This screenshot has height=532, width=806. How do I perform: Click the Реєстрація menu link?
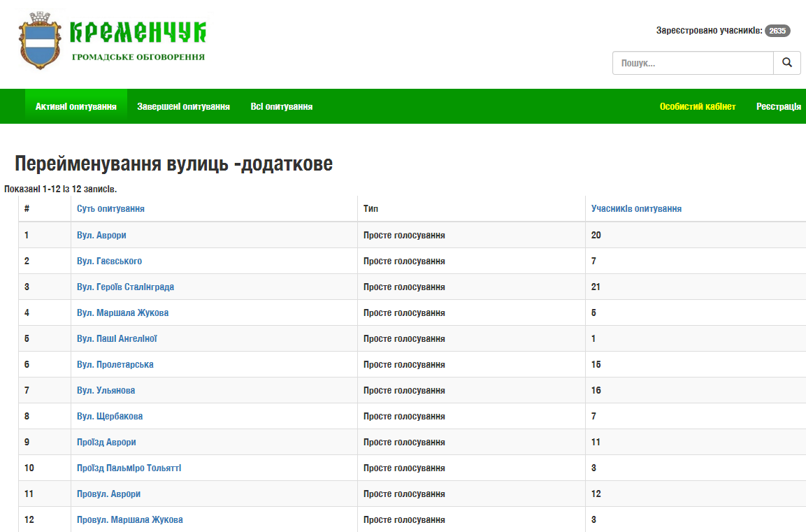(778, 107)
